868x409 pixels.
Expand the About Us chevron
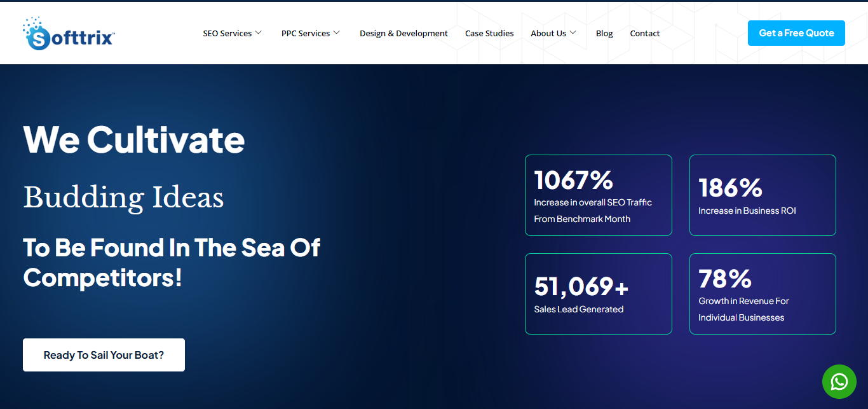click(573, 33)
